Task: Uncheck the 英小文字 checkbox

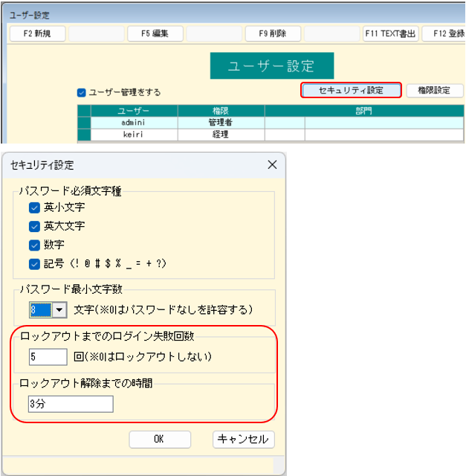Action: click(34, 208)
